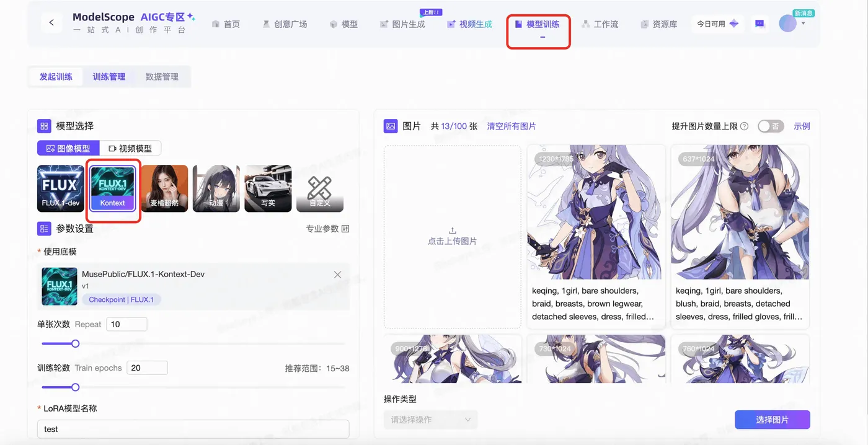Click the 13/100 image count
The width and height of the screenshot is (868, 445).
(x=454, y=126)
